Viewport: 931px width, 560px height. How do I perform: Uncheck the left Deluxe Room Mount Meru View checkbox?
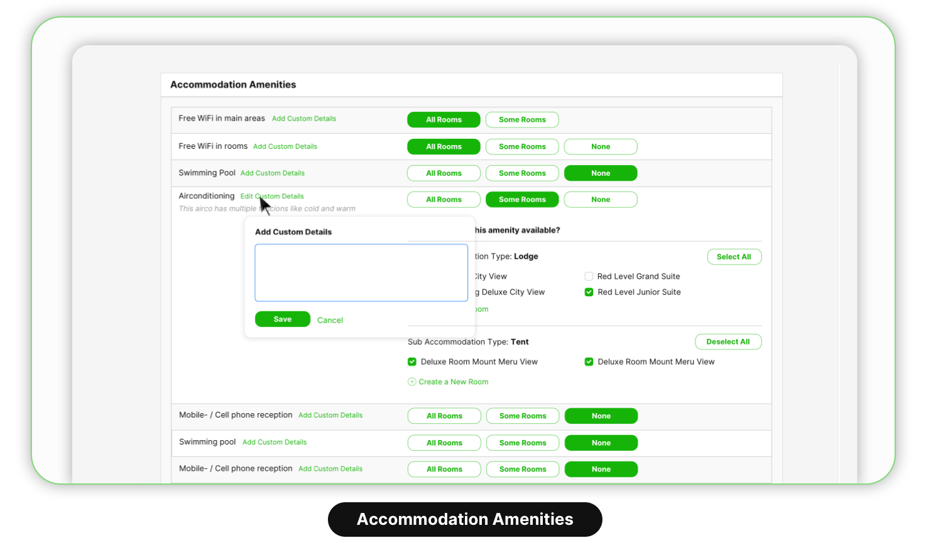(412, 362)
